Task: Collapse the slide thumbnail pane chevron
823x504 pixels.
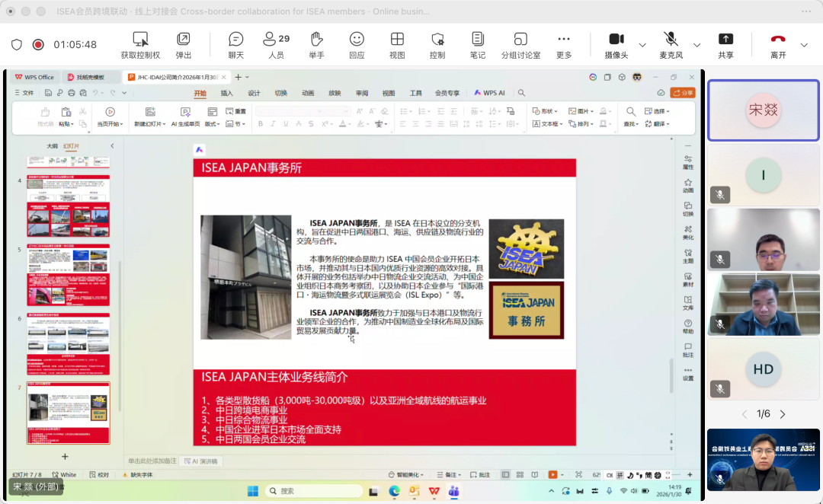Action: 112,146
